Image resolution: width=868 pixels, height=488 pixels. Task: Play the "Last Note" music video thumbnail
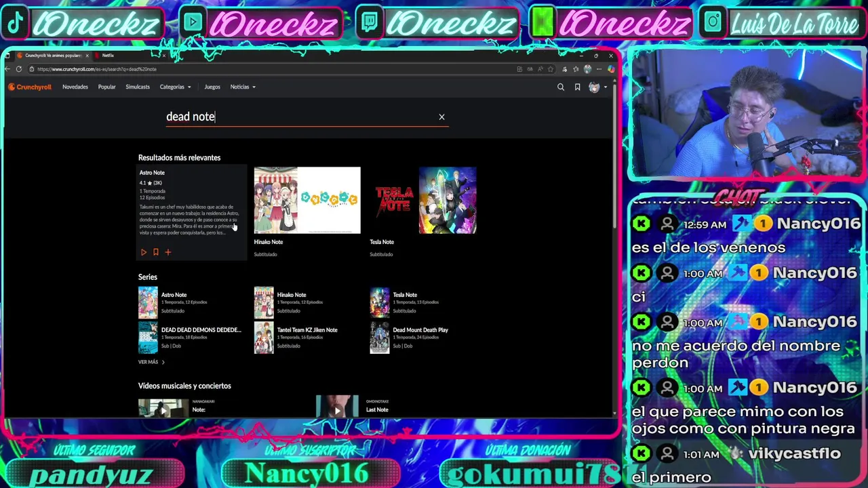[338, 407]
